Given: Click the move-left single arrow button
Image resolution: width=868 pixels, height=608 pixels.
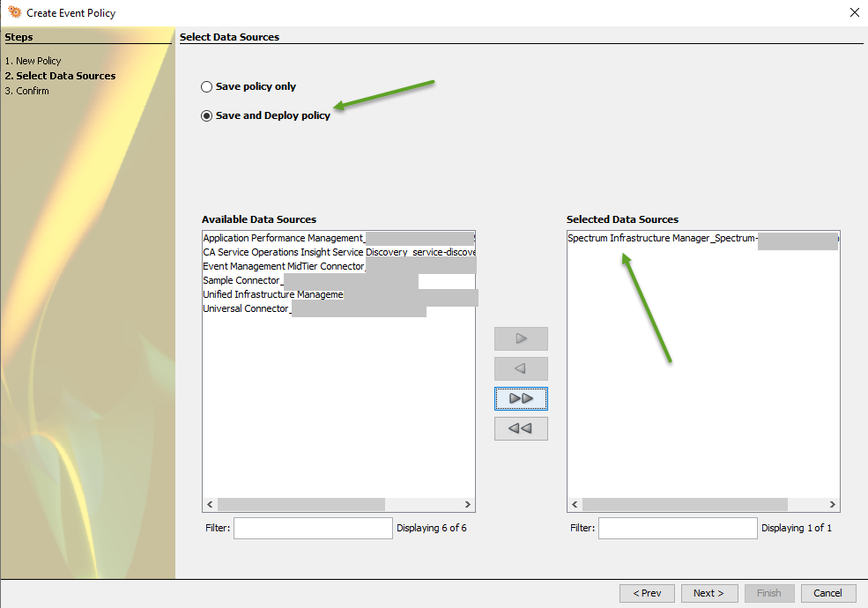Looking at the screenshot, I should coord(521,368).
